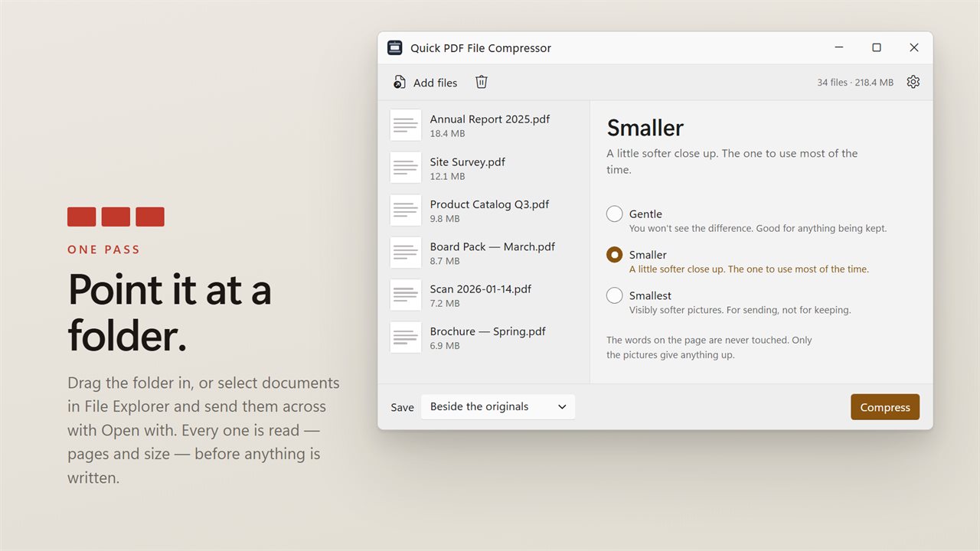Click the Quick PDF File Compressor app icon
Image resolution: width=980 pixels, height=551 pixels.
pyautogui.click(x=395, y=47)
